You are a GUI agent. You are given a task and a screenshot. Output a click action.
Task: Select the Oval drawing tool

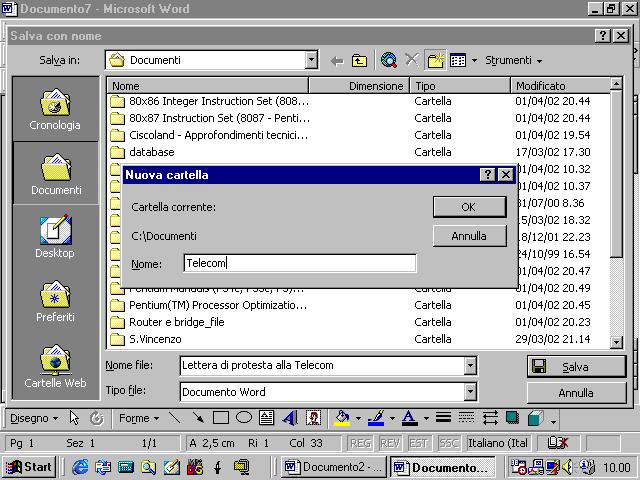point(244,418)
